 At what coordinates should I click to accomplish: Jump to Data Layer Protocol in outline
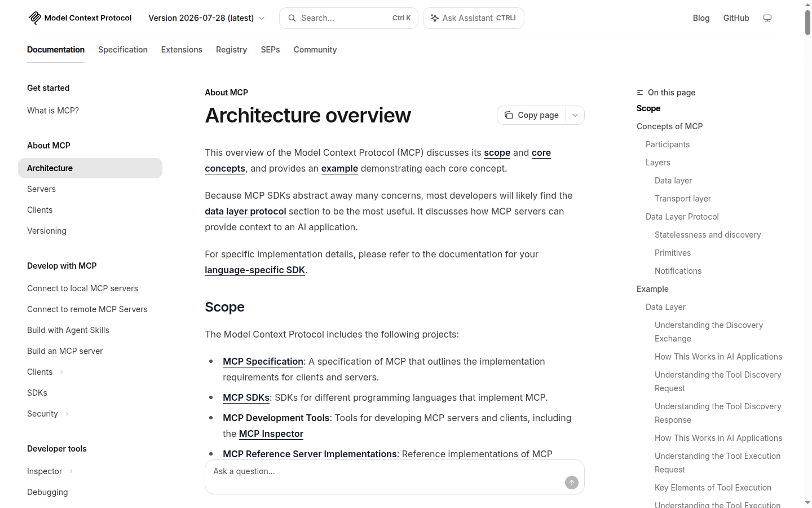click(x=682, y=217)
